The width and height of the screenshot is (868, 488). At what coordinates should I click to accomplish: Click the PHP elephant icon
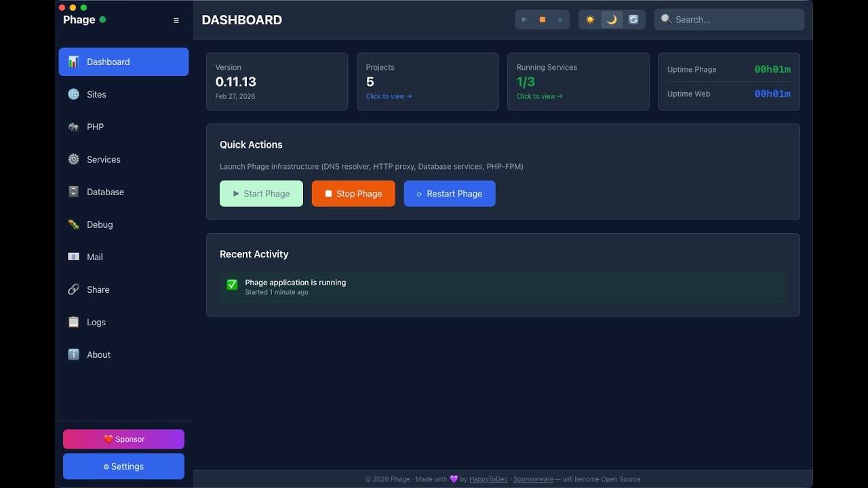coord(73,127)
